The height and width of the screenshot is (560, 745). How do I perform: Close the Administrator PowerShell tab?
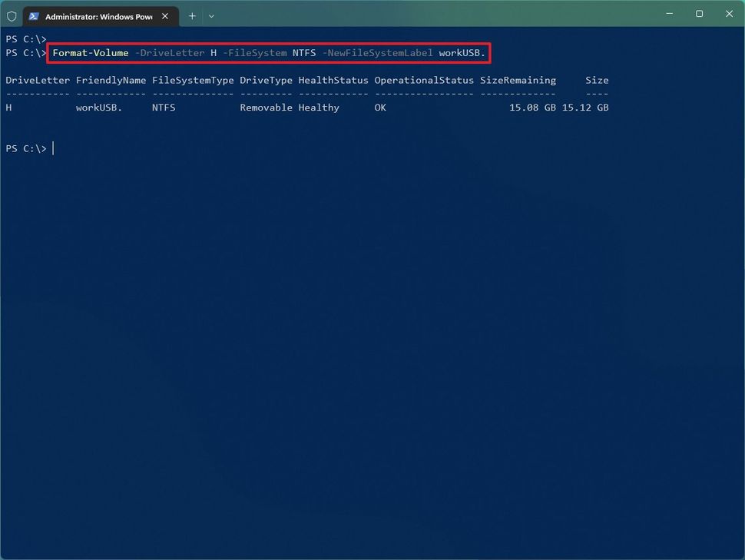point(164,15)
